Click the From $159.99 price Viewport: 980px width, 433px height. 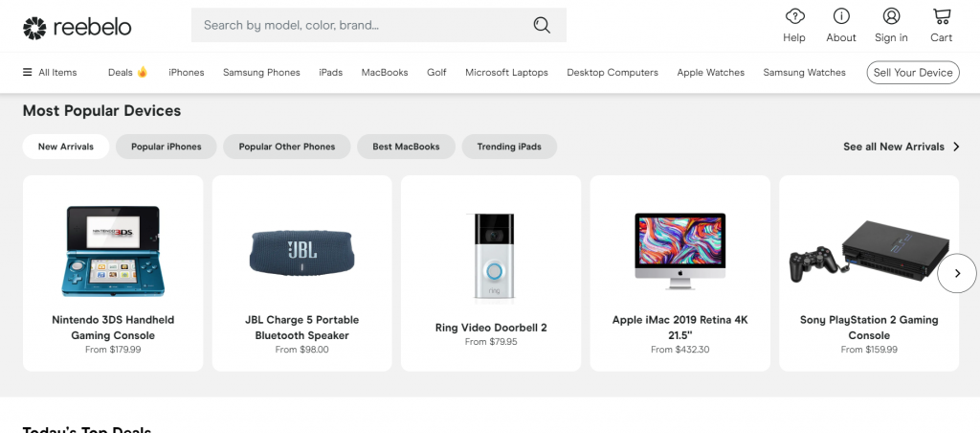tap(869, 350)
